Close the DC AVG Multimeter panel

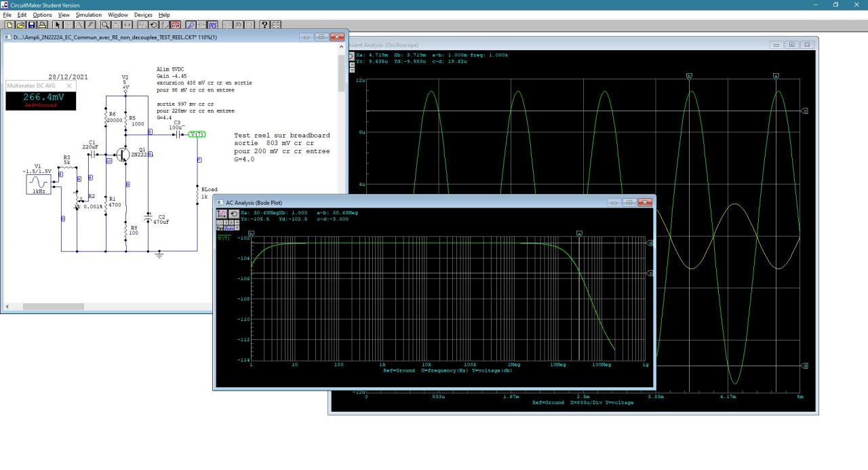pos(69,86)
